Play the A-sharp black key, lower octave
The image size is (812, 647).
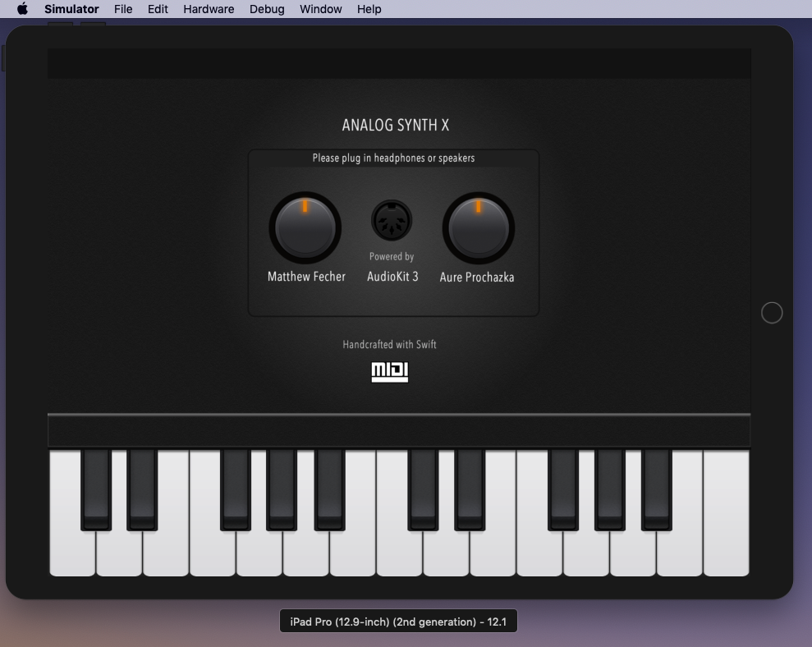tap(329, 489)
